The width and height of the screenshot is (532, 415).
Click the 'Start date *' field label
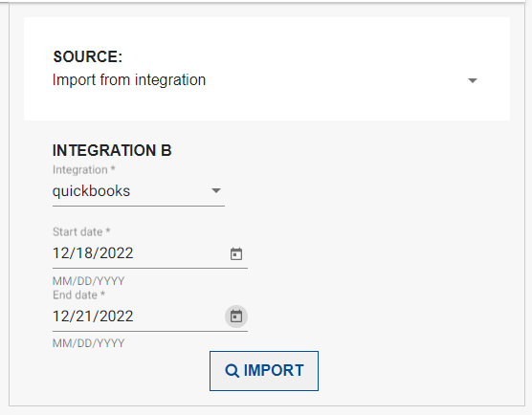coord(81,232)
